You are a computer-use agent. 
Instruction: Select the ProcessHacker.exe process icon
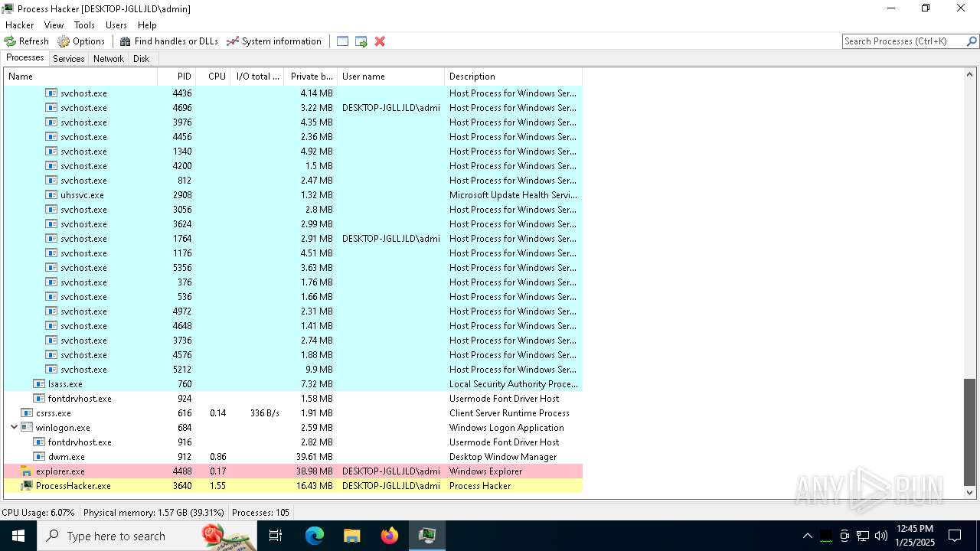pos(27,486)
